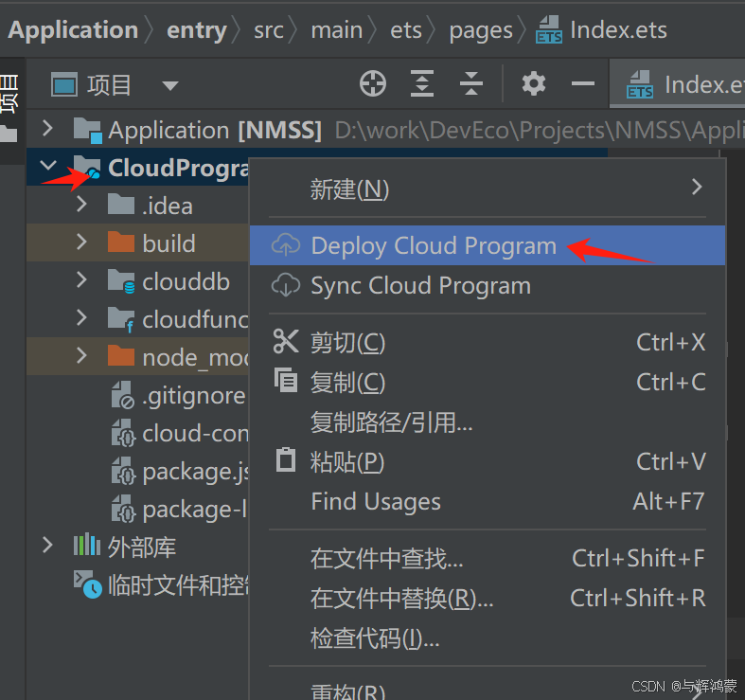The height and width of the screenshot is (700, 745).
Task: Select the 临时文件和控制台 scratches icon
Action: (87, 584)
